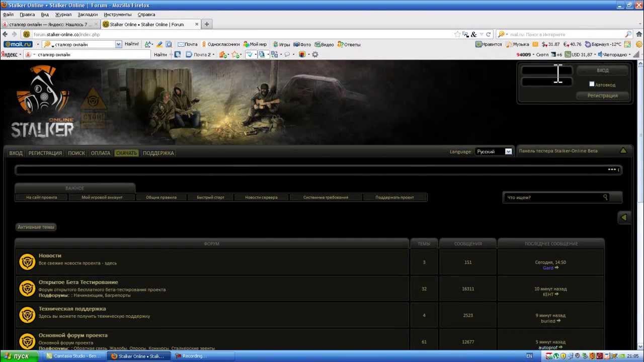Open the Системные требования link
This screenshot has height=362, width=644.
point(326,197)
